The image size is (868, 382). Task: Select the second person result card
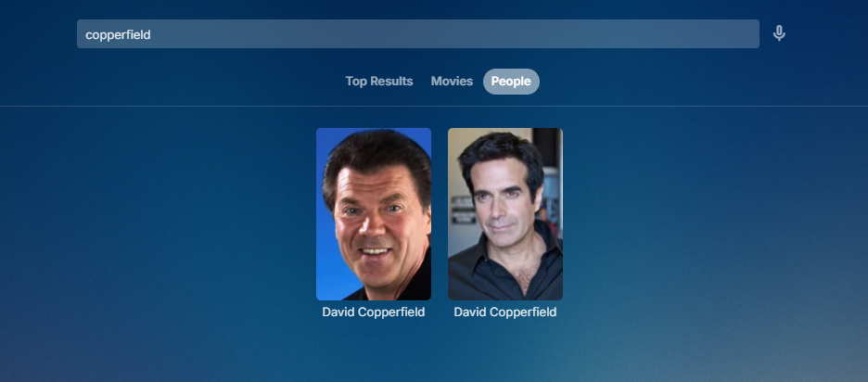pos(505,223)
